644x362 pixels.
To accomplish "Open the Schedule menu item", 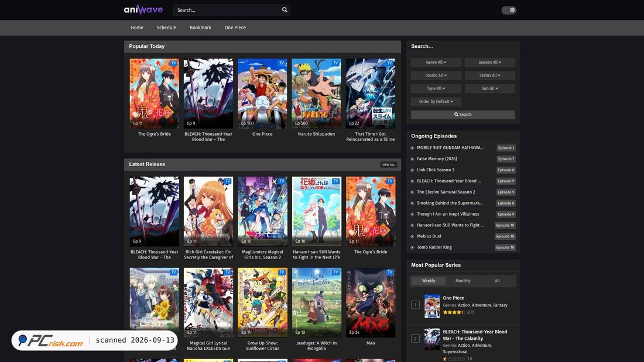I will 166,27.
